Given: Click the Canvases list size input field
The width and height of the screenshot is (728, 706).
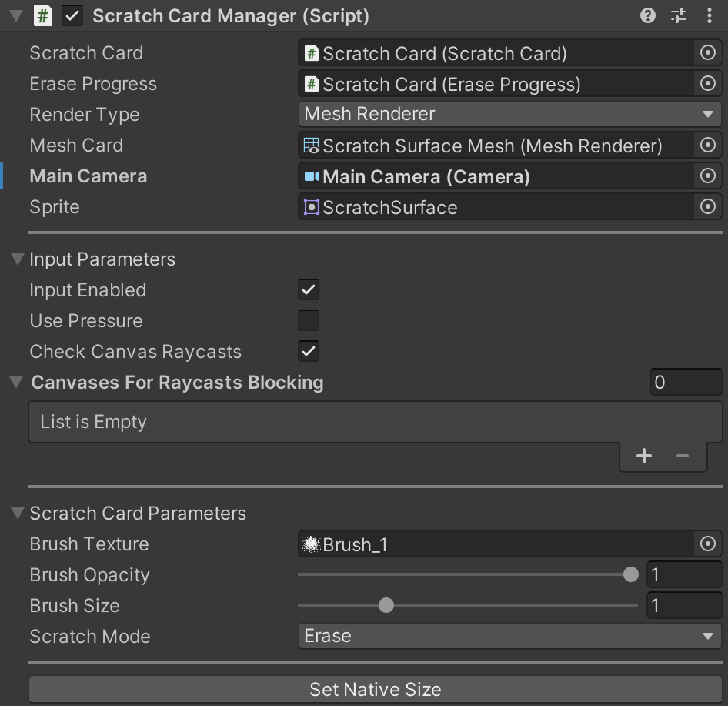Looking at the screenshot, I should point(684,382).
